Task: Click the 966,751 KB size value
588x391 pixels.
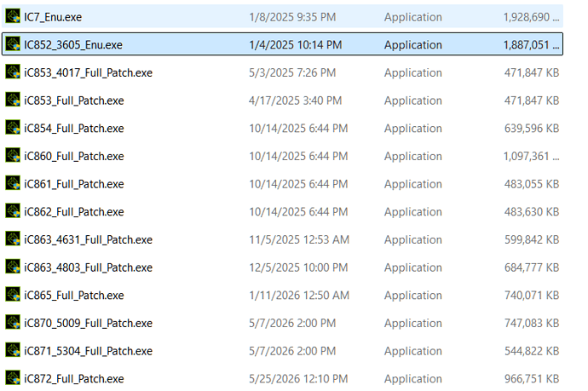Action: pos(532,378)
